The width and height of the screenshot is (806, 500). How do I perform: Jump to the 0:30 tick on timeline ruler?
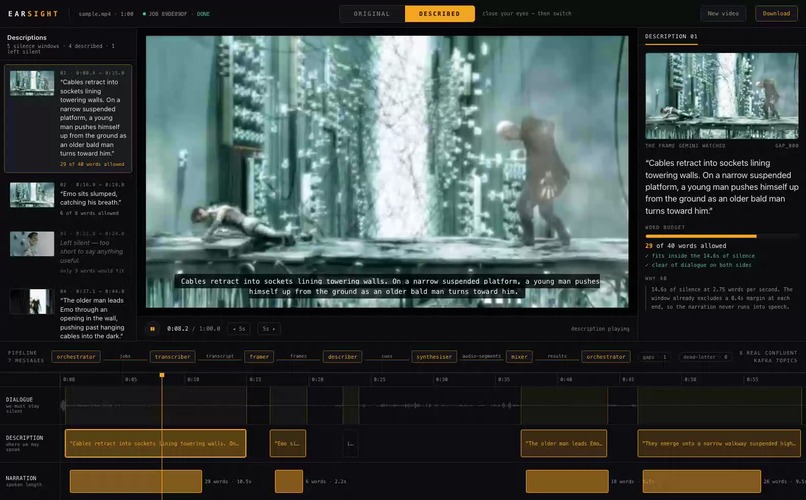441,379
